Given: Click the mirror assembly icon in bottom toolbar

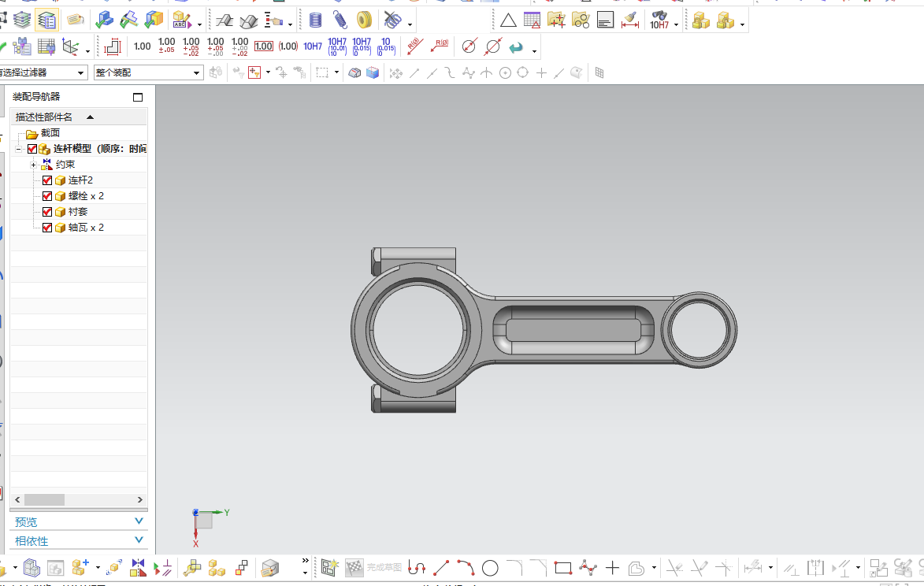Looking at the screenshot, I should point(138,568).
